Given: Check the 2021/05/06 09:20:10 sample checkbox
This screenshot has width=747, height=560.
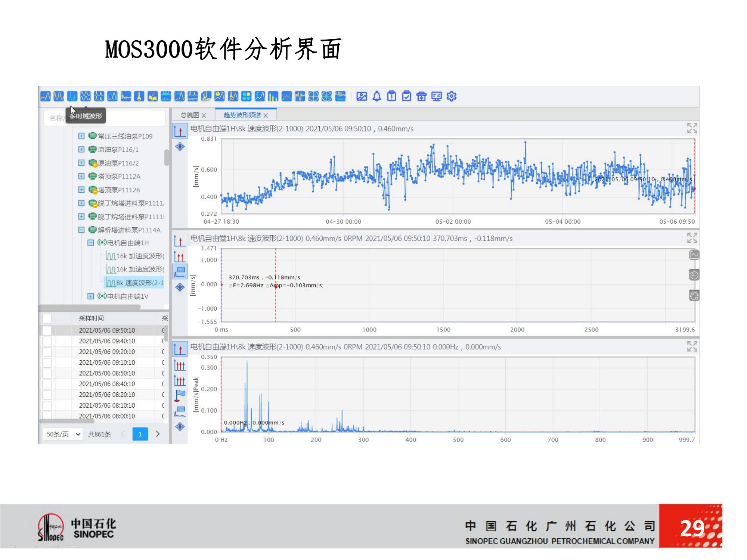Looking at the screenshot, I should [x=47, y=352].
